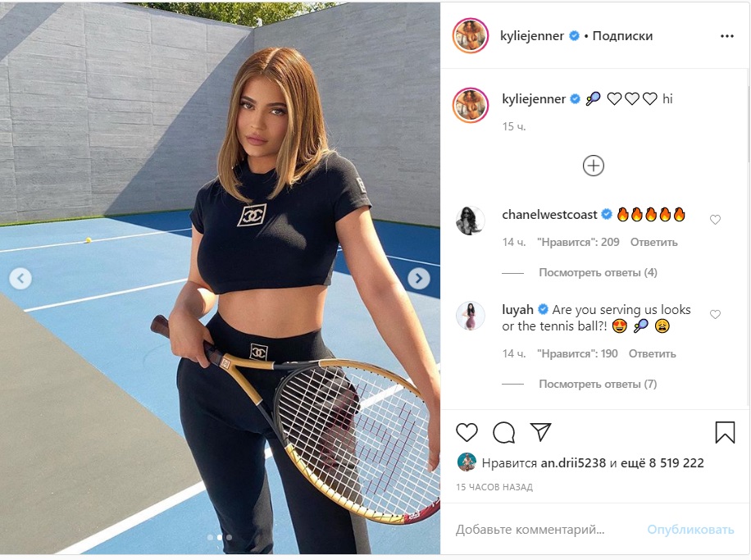The height and width of the screenshot is (560, 751).
Task: Like chanelwestcoast's comment heart
Action: click(715, 220)
